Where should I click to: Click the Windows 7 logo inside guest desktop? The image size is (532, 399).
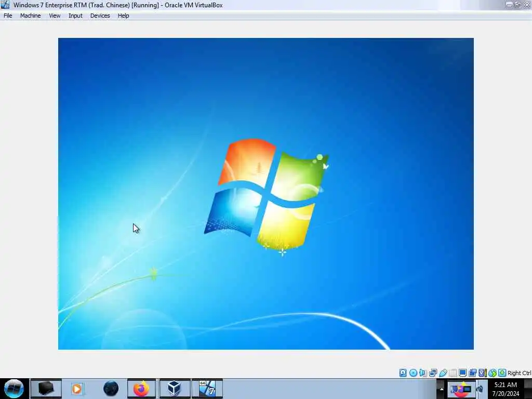267,195
